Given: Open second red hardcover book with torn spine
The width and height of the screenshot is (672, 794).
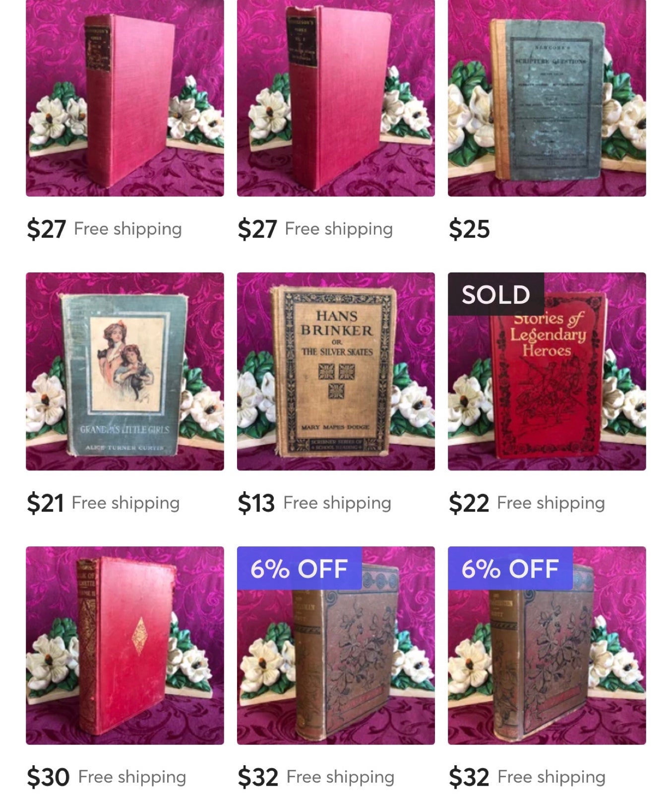Looking at the screenshot, I should [x=336, y=98].
